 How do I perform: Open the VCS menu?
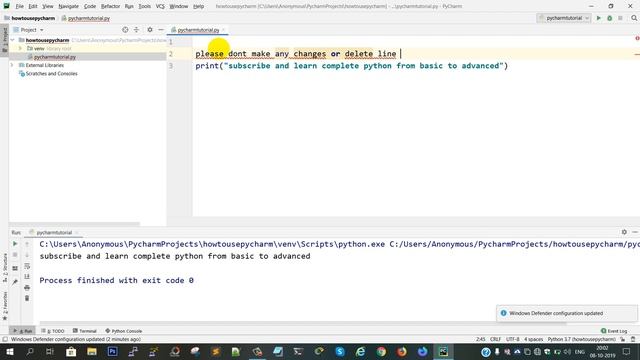(x=160, y=6)
